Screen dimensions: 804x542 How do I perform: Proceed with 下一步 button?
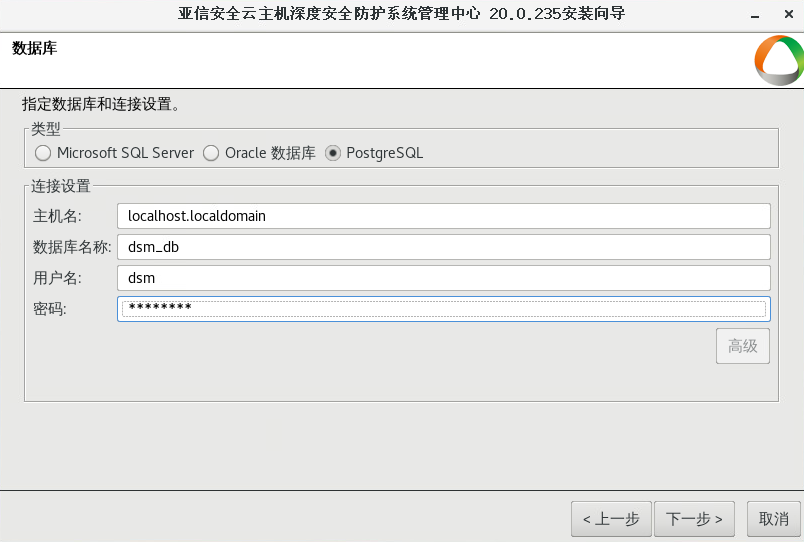click(x=694, y=519)
